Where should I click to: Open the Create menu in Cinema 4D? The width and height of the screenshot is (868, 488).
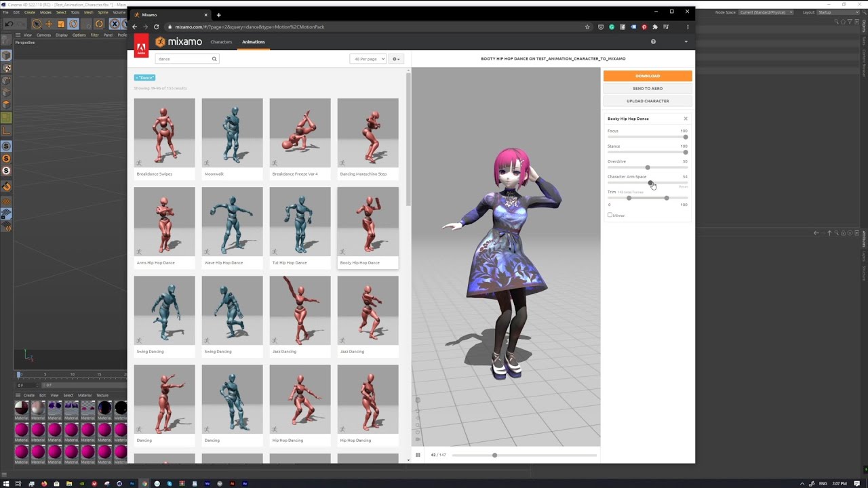[30, 12]
